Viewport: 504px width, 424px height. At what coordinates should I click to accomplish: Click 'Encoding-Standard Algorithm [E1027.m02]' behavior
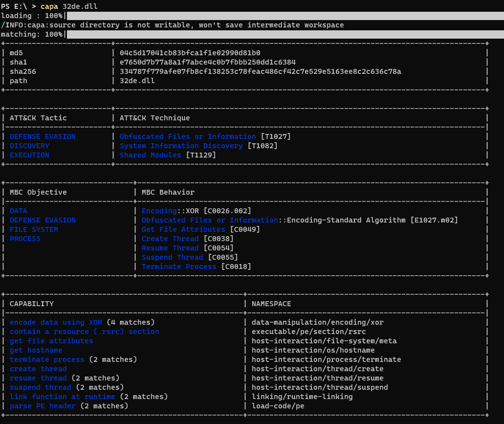(373, 220)
